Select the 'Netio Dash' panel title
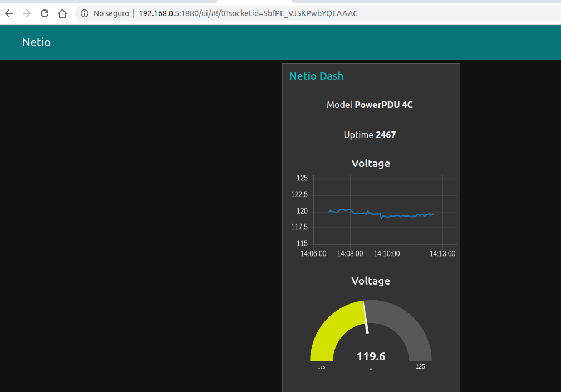 (x=316, y=76)
